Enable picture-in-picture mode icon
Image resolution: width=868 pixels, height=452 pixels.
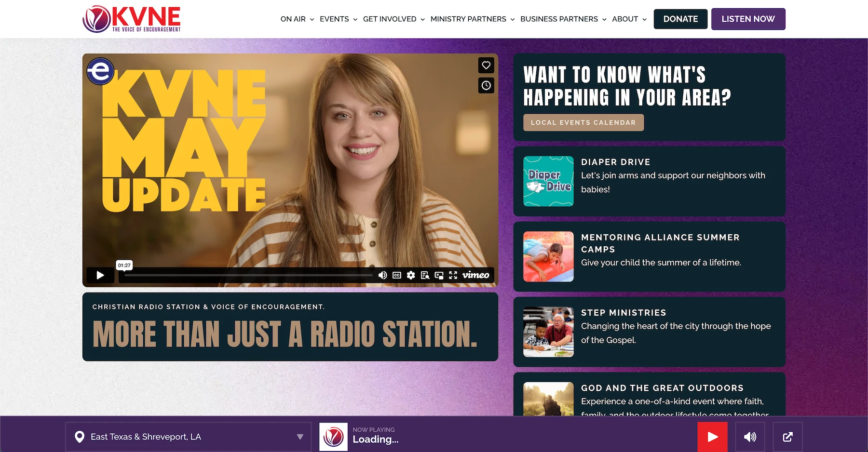pyautogui.click(x=439, y=275)
